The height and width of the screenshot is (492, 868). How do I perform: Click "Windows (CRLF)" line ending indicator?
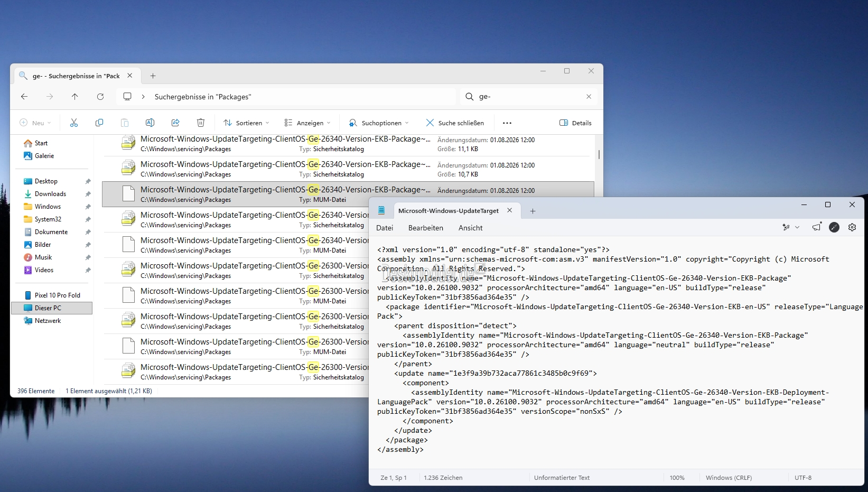coord(729,478)
